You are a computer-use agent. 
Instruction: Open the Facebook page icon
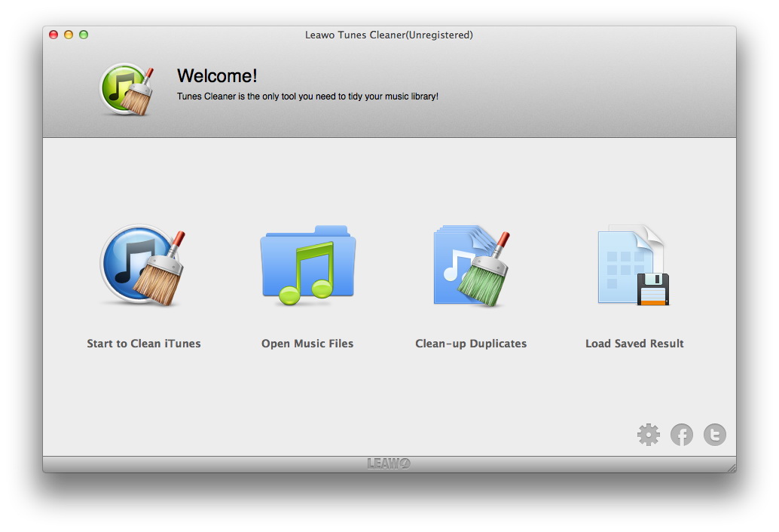click(x=682, y=435)
